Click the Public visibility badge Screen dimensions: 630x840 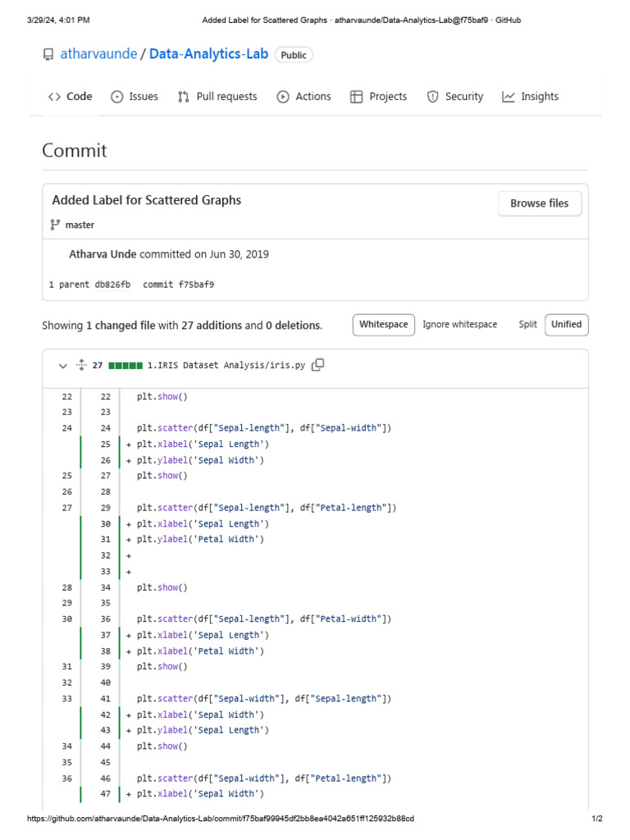(294, 55)
